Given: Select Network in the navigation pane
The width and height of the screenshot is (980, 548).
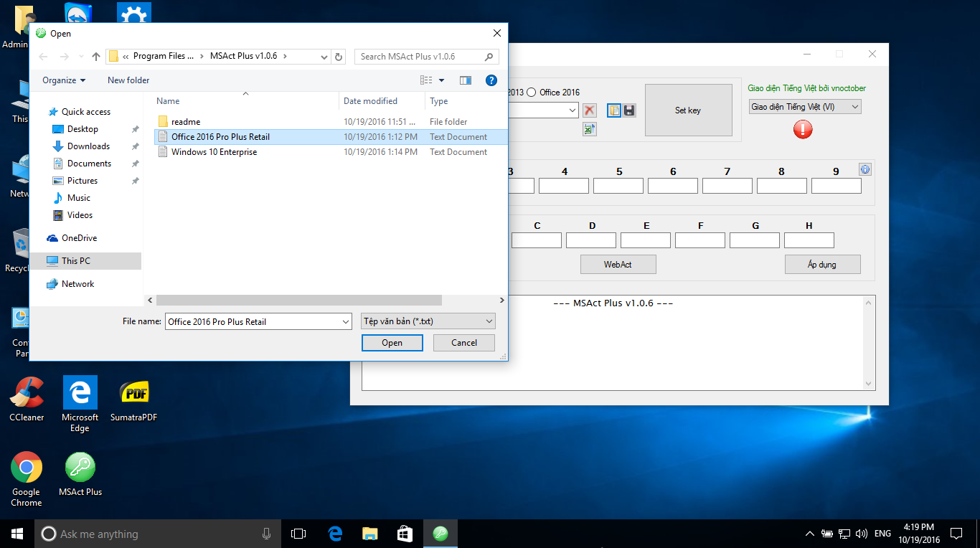Looking at the screenshot, I should [x=78, y=284].
